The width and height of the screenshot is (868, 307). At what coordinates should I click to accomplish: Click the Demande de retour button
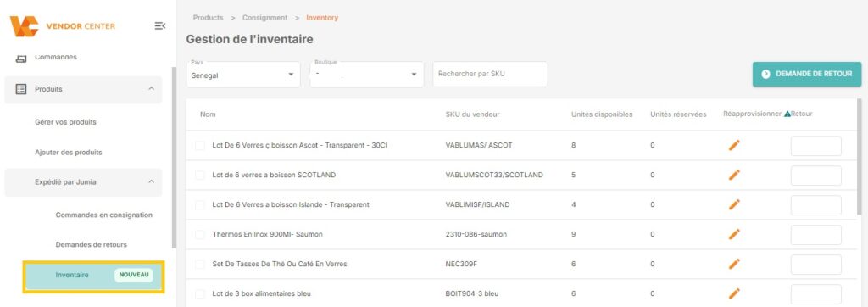point(807,74)
